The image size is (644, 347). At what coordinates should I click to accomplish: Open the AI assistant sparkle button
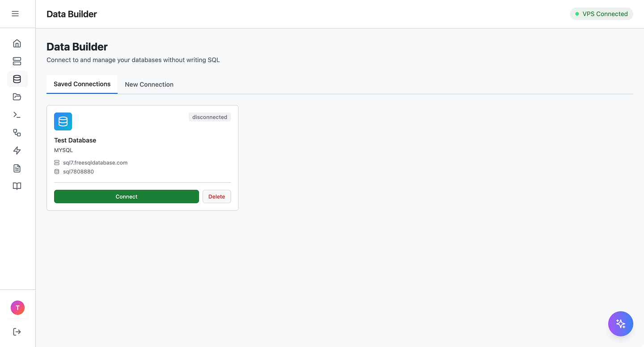pos(621,324)
